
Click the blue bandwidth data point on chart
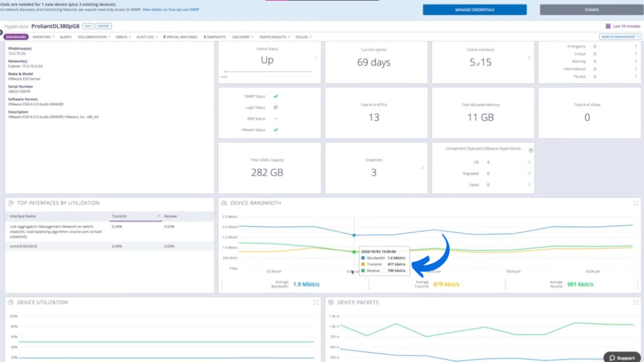pyautogui.click(x=354, y=235)
